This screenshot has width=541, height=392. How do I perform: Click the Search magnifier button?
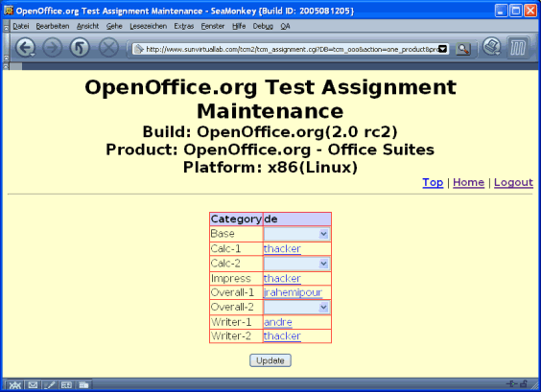click(463, 49)
